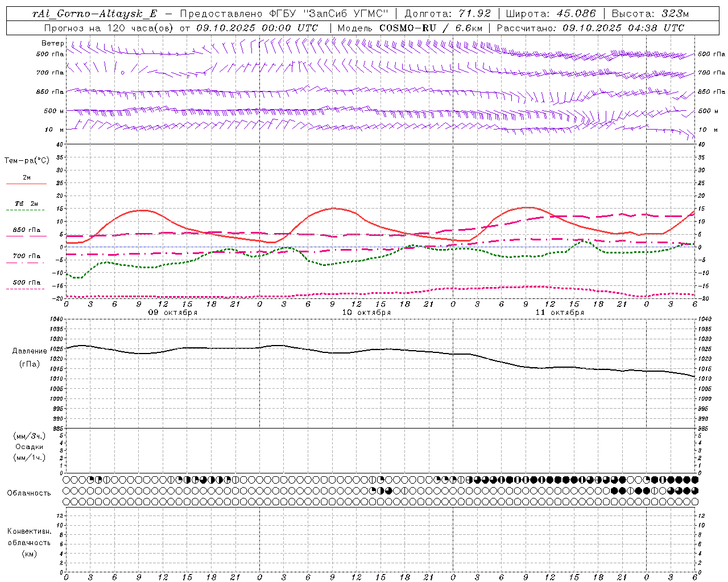Image resolution: width=728 pixels, height=582 pixels.
Task: Click the 10 м wind level label on the left
Action: click(54, 130)
